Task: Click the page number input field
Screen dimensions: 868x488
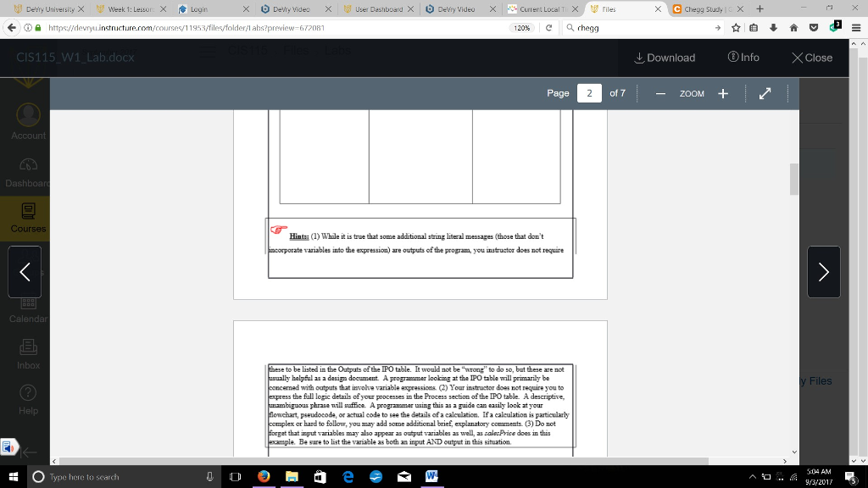Action: pos(588,93)
